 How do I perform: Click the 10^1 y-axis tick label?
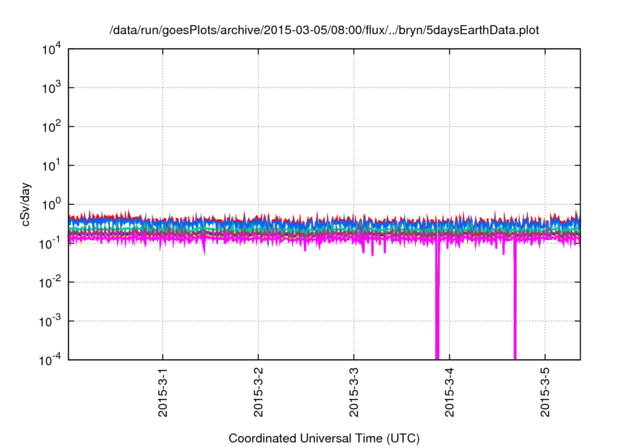[51, 165]
